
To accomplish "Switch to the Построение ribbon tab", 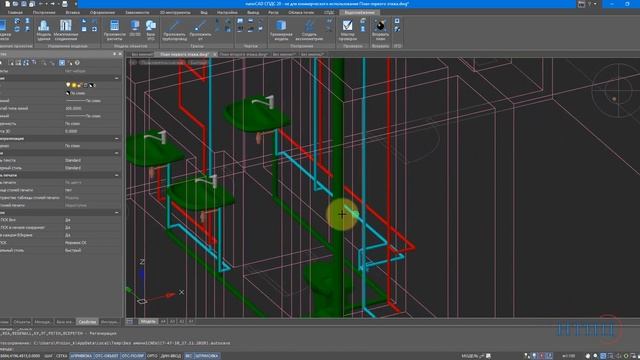I will [x=44, y=13].
